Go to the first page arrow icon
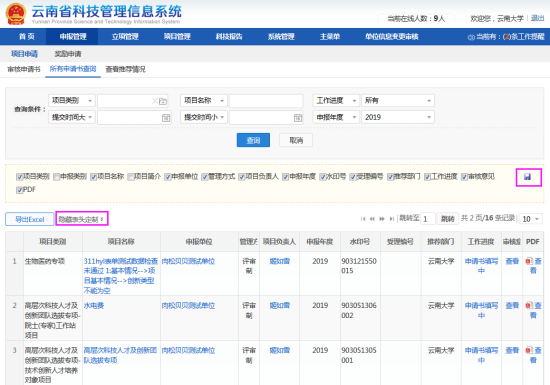Screen dimensions: 550x385 click(363, 219)
